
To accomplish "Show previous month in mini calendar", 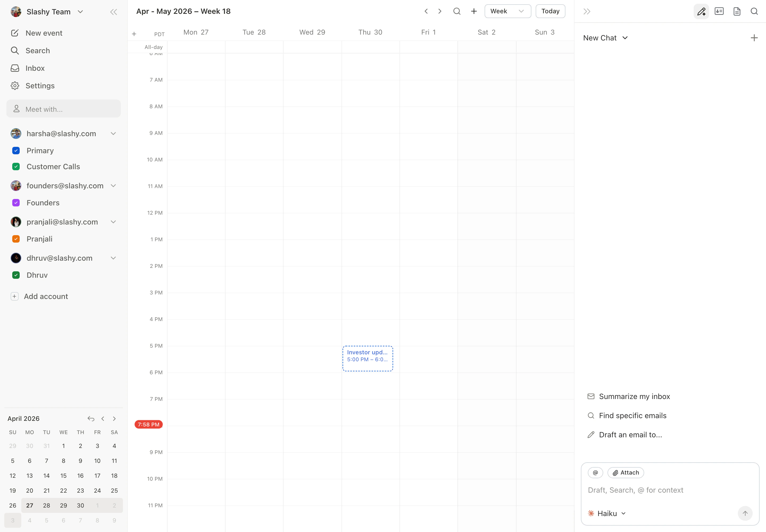I will (x=103, y=419).
